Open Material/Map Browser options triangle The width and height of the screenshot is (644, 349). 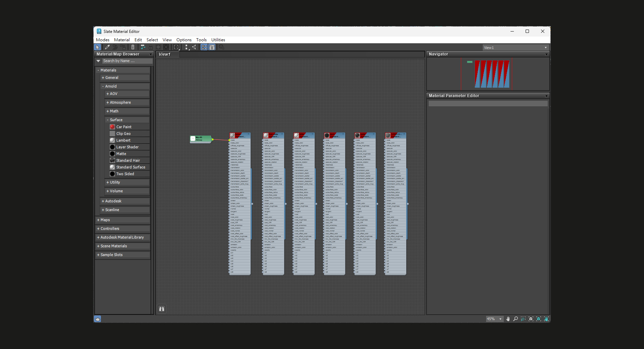[98, 61]
